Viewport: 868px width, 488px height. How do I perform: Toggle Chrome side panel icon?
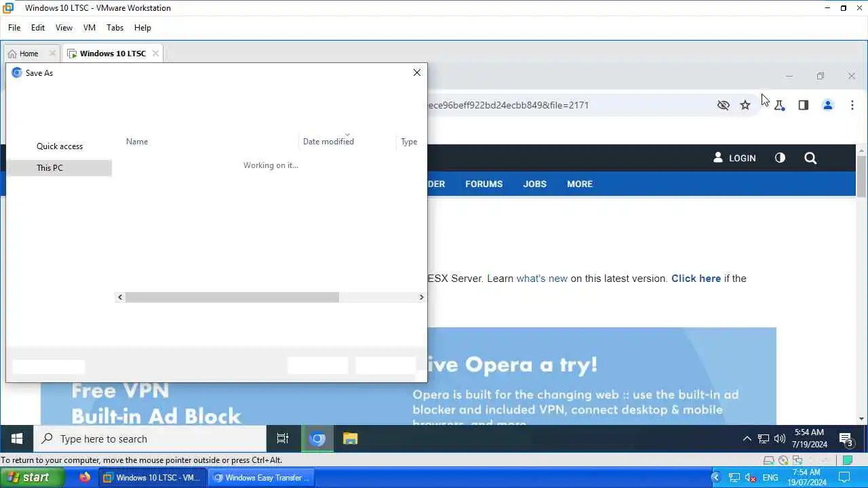804,105
